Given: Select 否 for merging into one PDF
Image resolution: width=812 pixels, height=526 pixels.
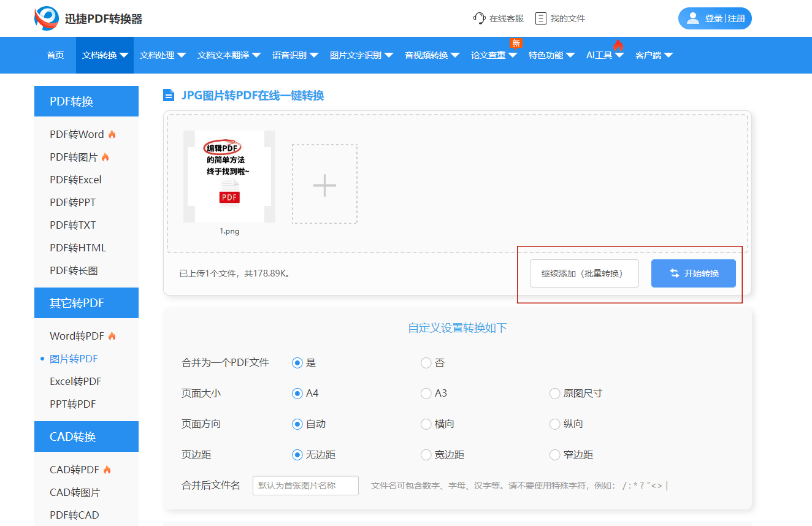Looking at the screenshot, I should (x=426, y=363).
